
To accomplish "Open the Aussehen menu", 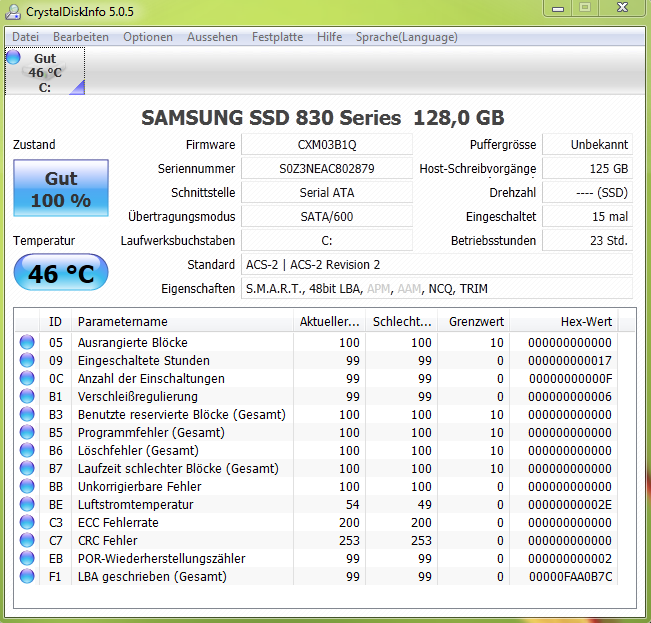I will pos(212,37).
